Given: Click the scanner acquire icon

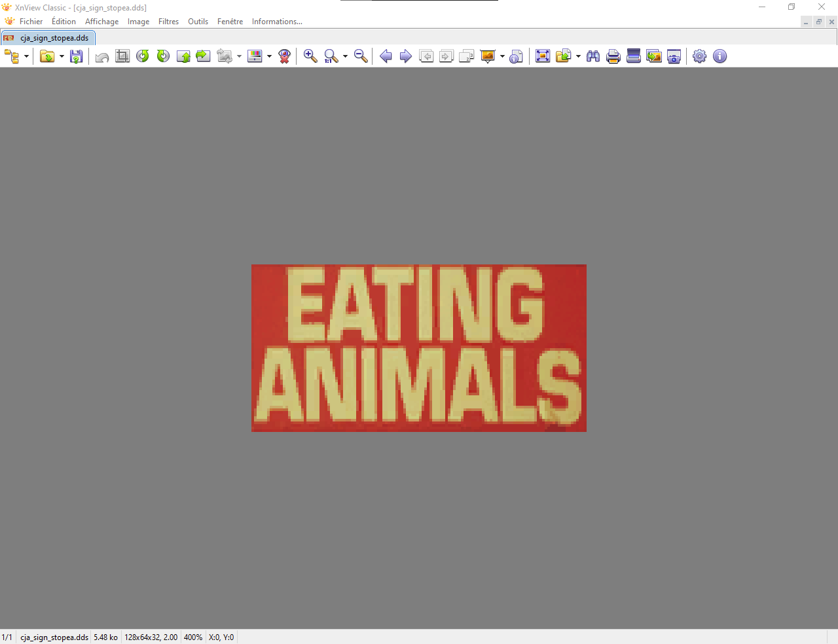Looking at the screenshot, I should (634, 56).
